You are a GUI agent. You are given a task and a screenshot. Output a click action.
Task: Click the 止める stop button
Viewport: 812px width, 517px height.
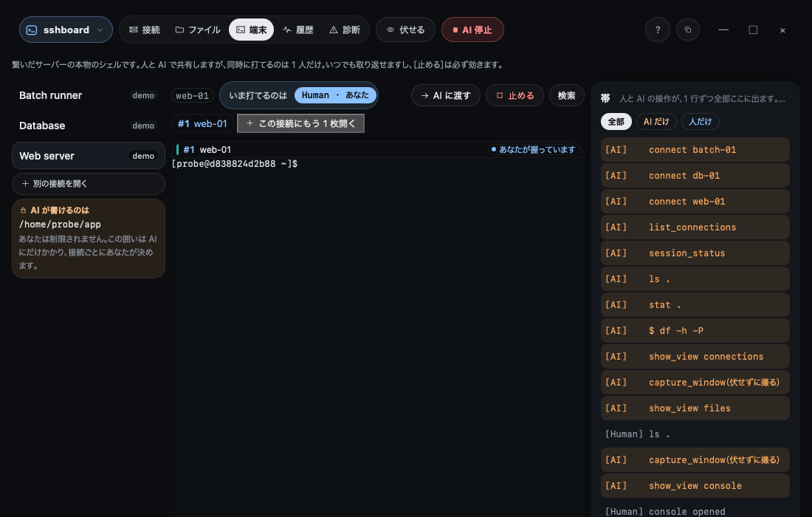pyautogui.click(x=515, y=95)
